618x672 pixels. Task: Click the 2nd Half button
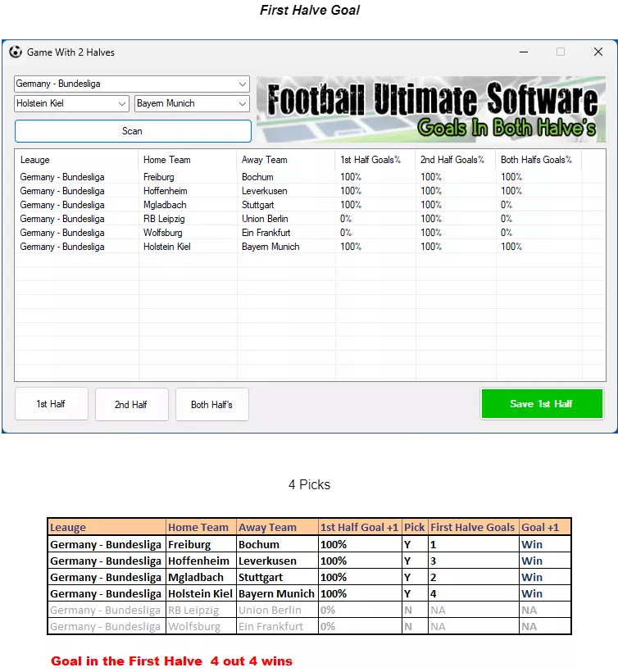[132, 404]
